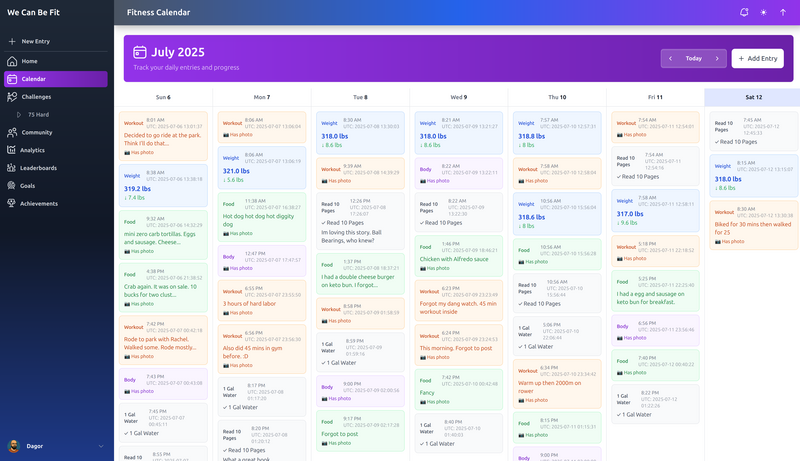Click the Home house icon
Image resolution: width=800 pixels, height=461 pixels.
click(x=12, y=61)
